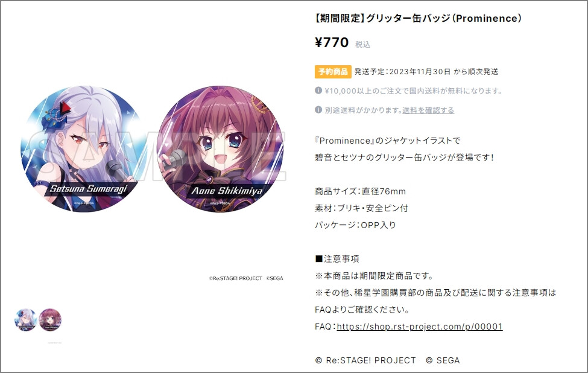Click the orange 予約商品 badge
Image resolution: width=588 pixels, height=373 pixels.
333,71
